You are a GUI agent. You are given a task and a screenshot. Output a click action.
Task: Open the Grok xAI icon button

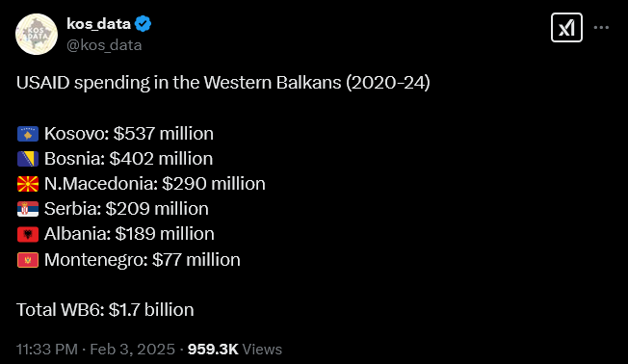click(566, 28)
